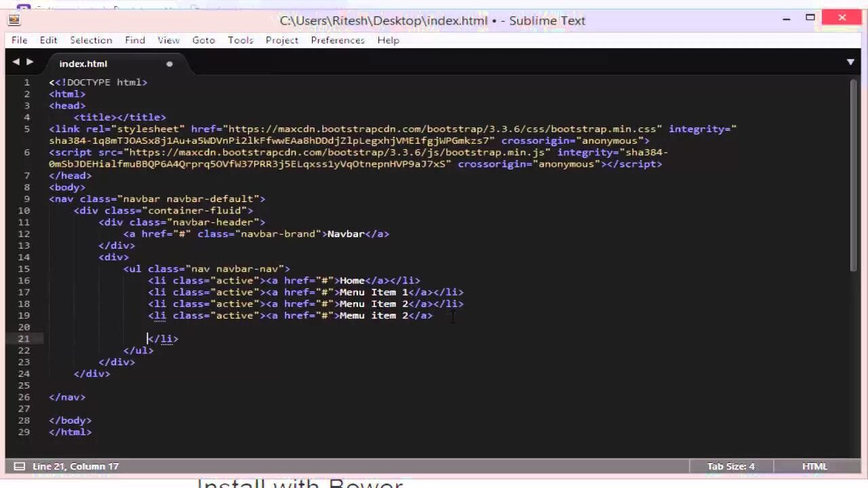Close the Sublime Text window
The height and width of the screenshot is (488, 868).
click(842, 18)
